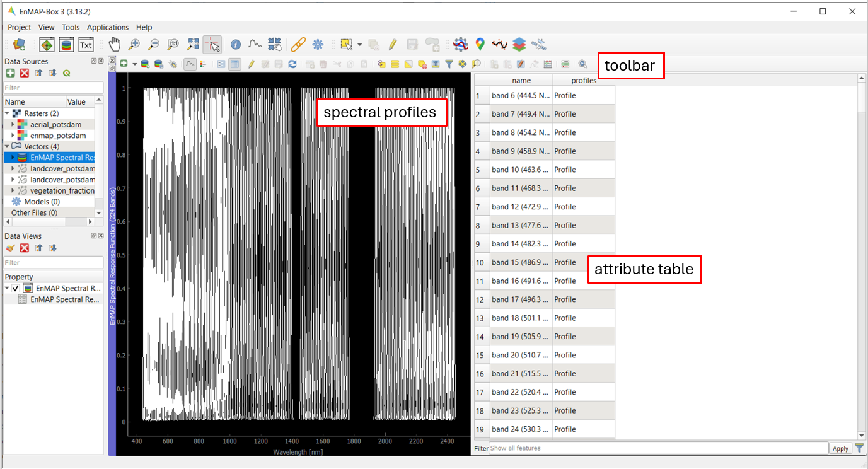This screenshot has height=469, width=868.
Task: Open select features tool dropdown arrow
Action: pos(359,45)
